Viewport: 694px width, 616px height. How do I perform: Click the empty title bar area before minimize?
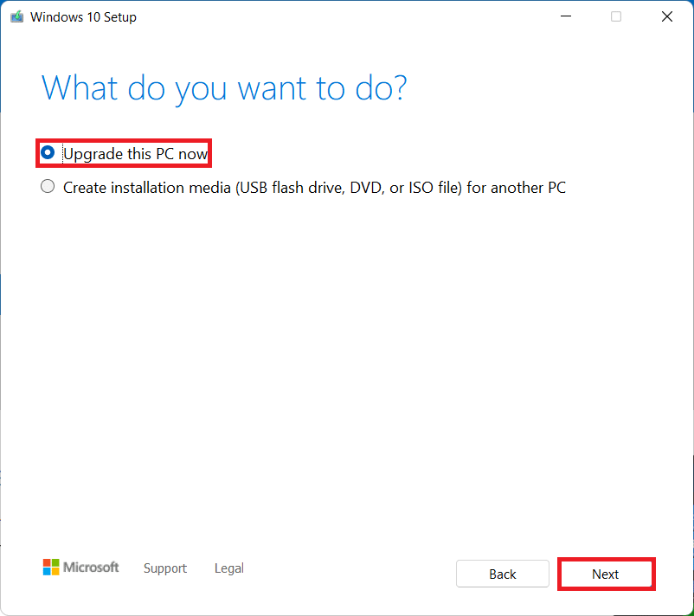[346, 17]
